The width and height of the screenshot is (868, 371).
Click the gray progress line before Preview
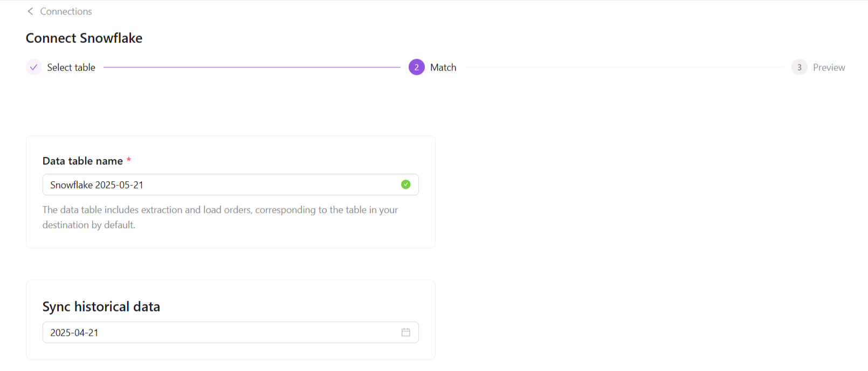[x=623, y=67]
